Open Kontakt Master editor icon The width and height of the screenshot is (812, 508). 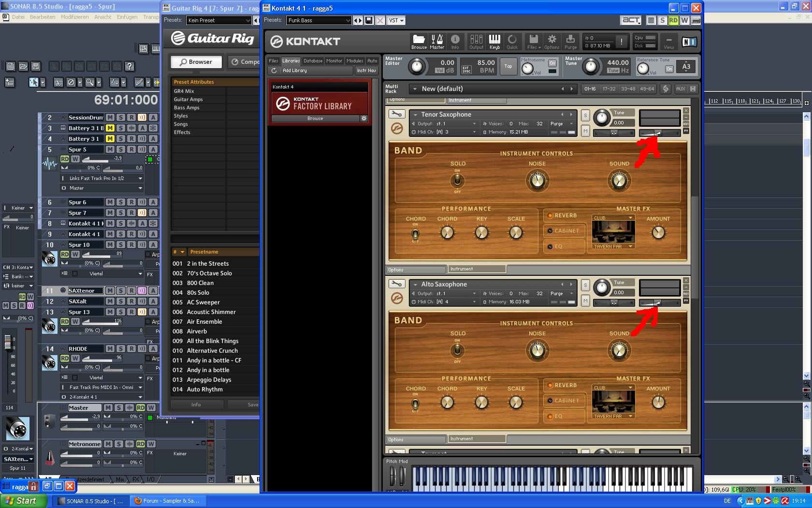[x=437, y=42]
